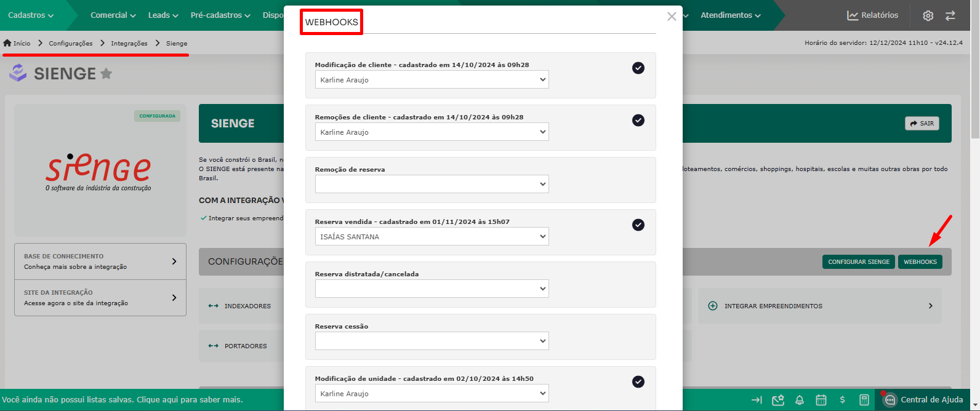Screen dimensions: 980x411
Task: Open Relatórios chart icon
Action: [853, 15]
